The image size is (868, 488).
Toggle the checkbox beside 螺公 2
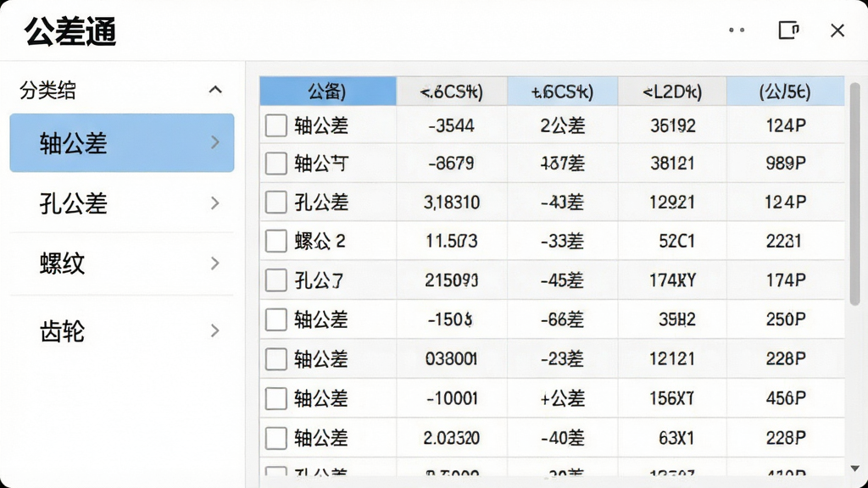coord(275,241)
